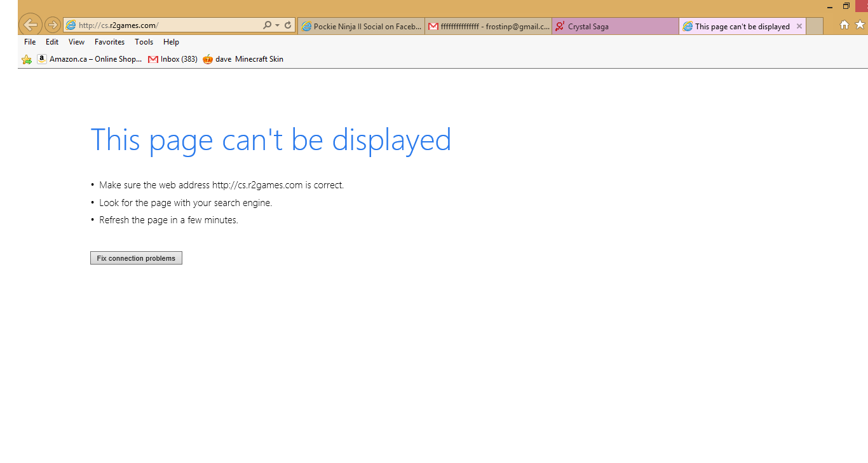868x463 pixels.
Task: Open Favorites star icon at top right
Action: click(x=860, y=25)
